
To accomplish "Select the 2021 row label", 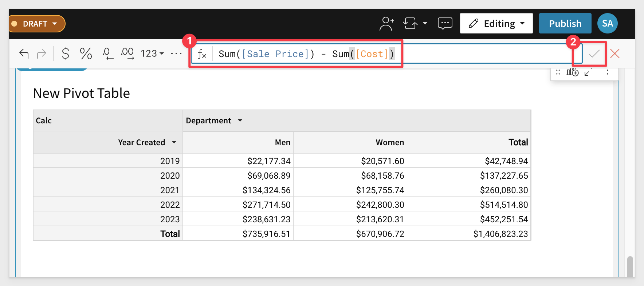I will coord(108,190).
